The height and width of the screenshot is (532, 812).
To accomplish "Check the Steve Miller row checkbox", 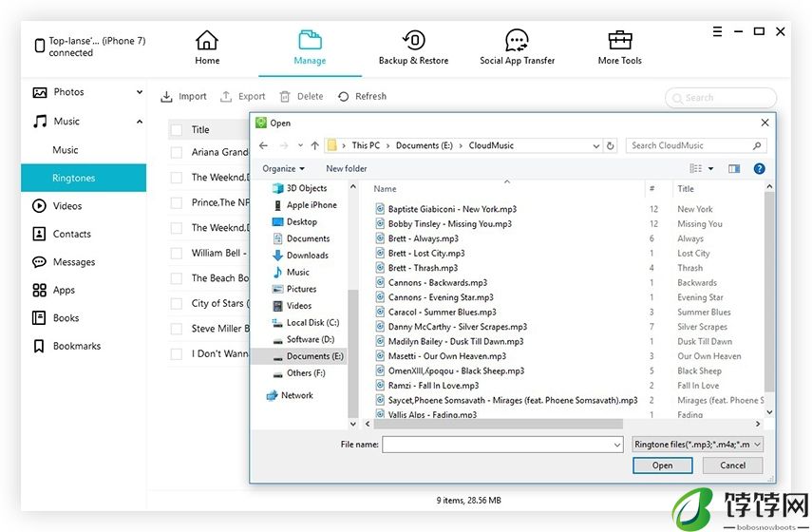I will [177, 329].
